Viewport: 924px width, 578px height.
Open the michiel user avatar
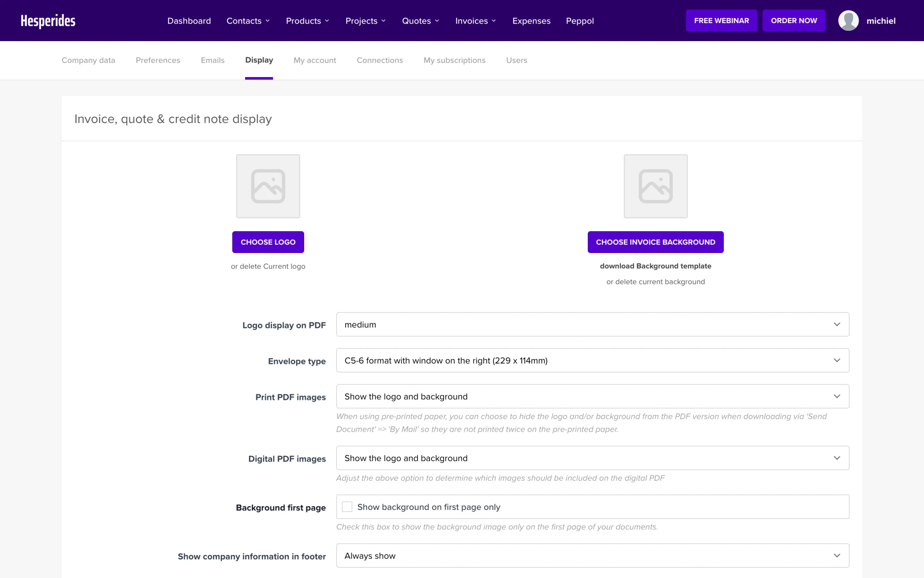(x=848, y=21)
